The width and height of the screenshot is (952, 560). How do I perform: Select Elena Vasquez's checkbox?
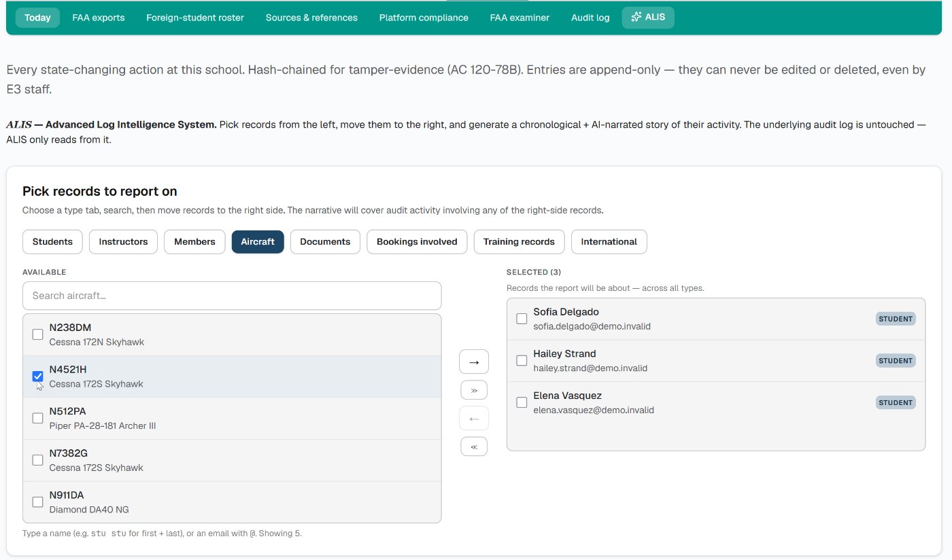522,402
